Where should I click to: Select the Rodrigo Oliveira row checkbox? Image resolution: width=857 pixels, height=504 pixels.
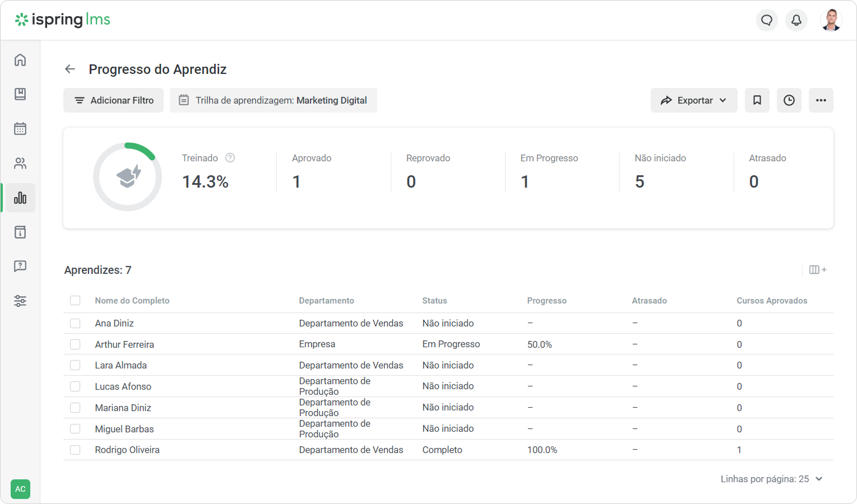pos(75,450)
